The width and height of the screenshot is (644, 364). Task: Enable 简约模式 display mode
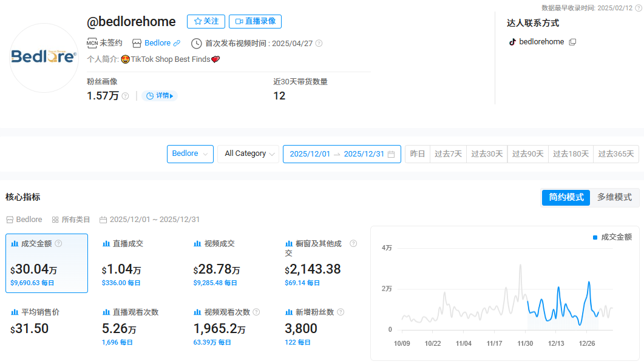566,197
